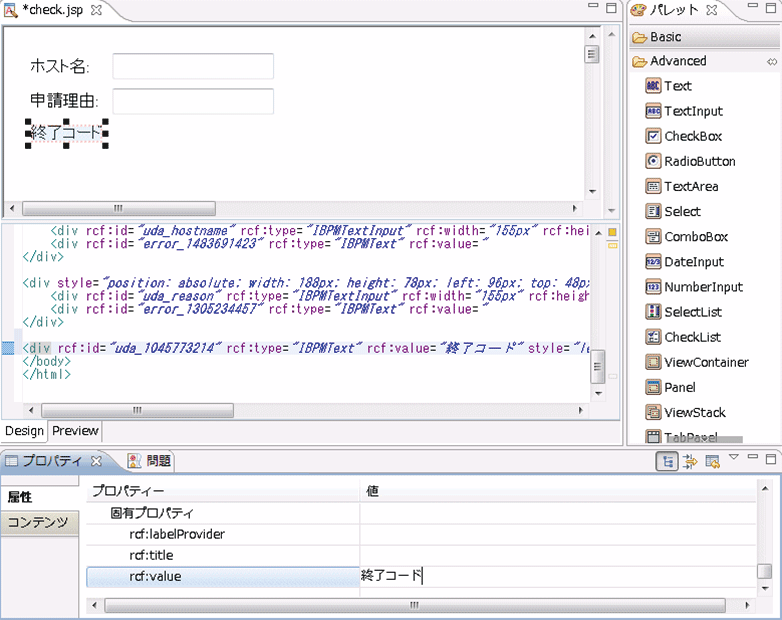This screenshot has height=620, width=782.
Task: Select the rcf:title property row
Action: click(x=421, y=555)
